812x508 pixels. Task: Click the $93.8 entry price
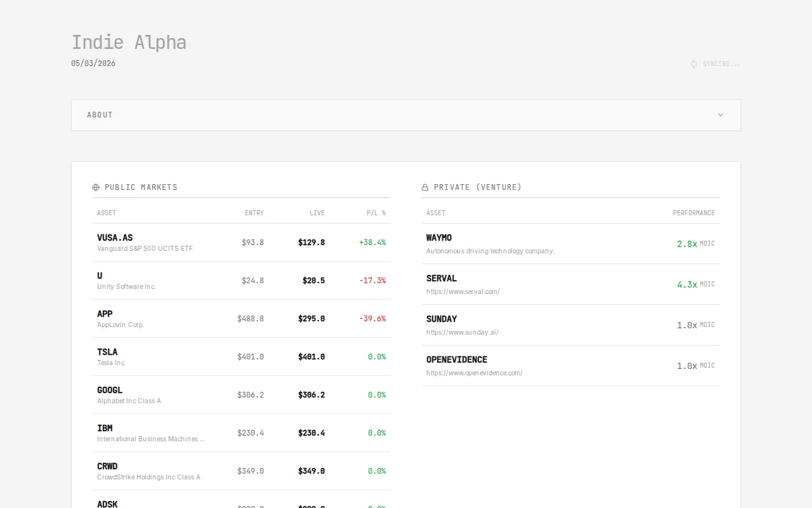pyautogui.click(x=252, y=243)
